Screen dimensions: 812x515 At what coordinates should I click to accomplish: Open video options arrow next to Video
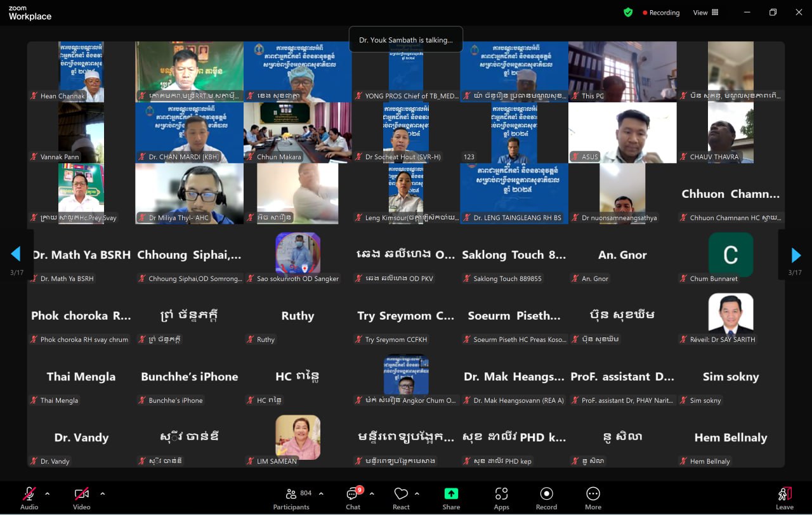pos(103,493)
